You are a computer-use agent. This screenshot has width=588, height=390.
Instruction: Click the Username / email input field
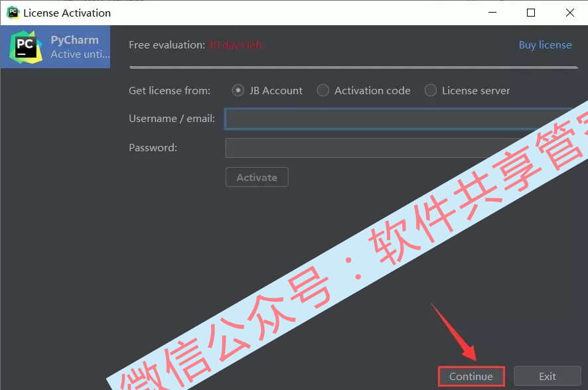(400, 119)
